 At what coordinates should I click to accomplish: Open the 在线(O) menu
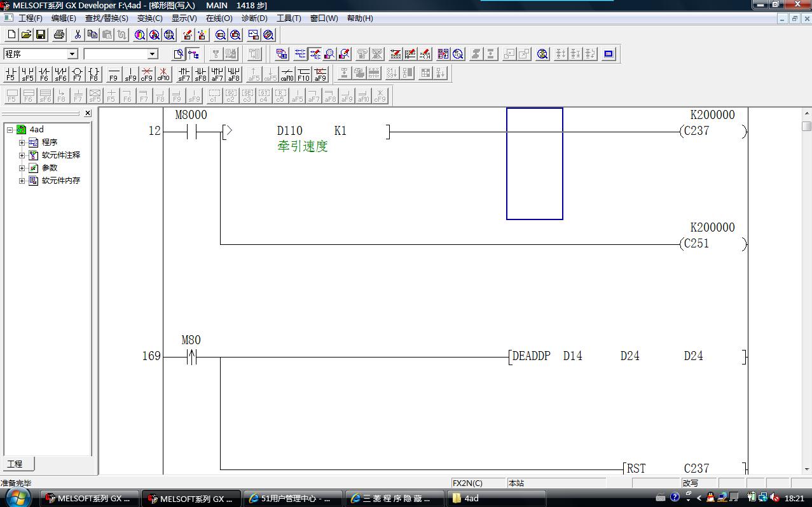[219, 18]
